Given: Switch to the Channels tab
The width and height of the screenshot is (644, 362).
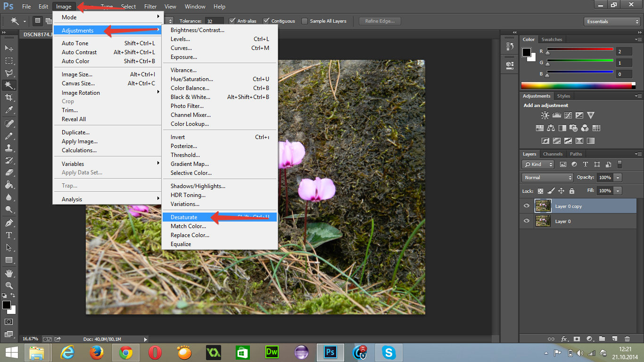Looking at the screenshot, I should coord(553,154).
